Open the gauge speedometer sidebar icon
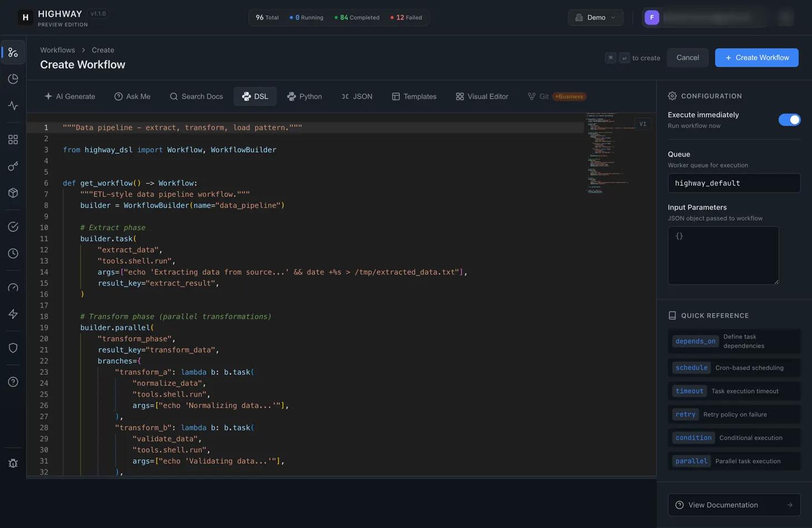Screen dimensions: 812x528 [x=13, y=287]
